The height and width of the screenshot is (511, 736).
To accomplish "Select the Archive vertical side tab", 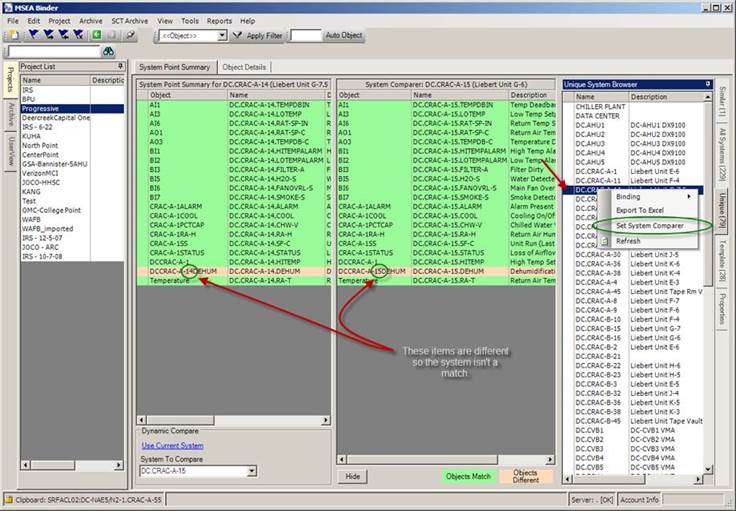I will click(10, 115).
